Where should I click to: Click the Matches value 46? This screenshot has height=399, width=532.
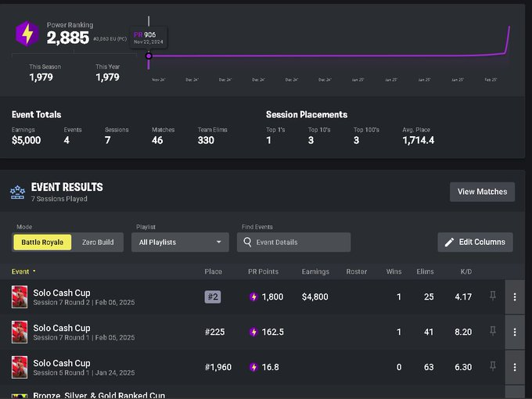157,140
